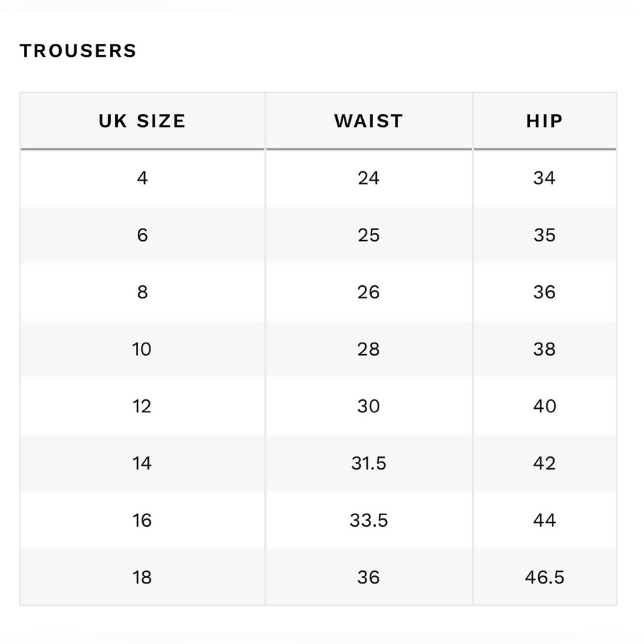This screenshot has width=644, height=644.
Task: Click UK size 18 cell
Action: [x=142, y=578]
